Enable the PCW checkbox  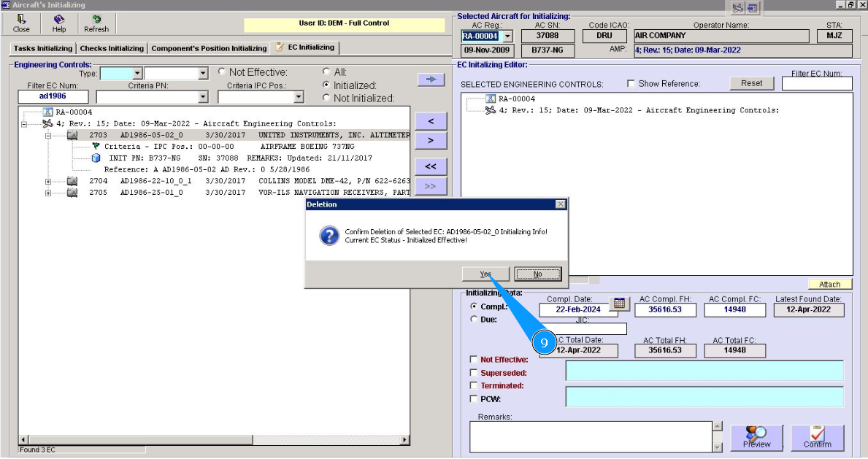473,398
